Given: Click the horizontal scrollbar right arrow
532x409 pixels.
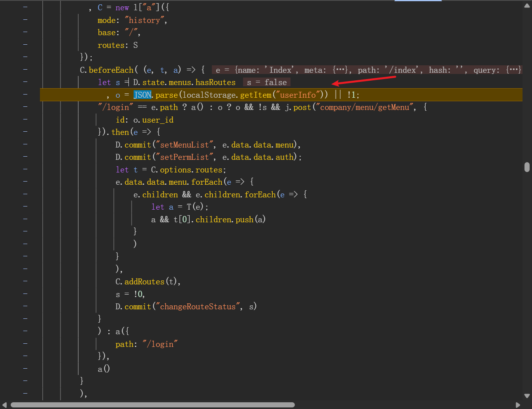Looking at the screenshot, I should (x=518, y=405).
